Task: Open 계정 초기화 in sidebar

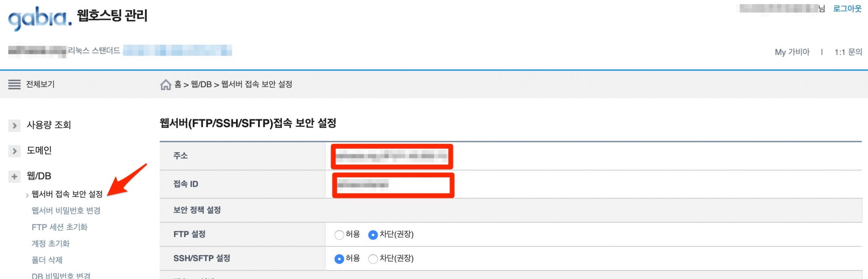Action: tap(50, 243)
